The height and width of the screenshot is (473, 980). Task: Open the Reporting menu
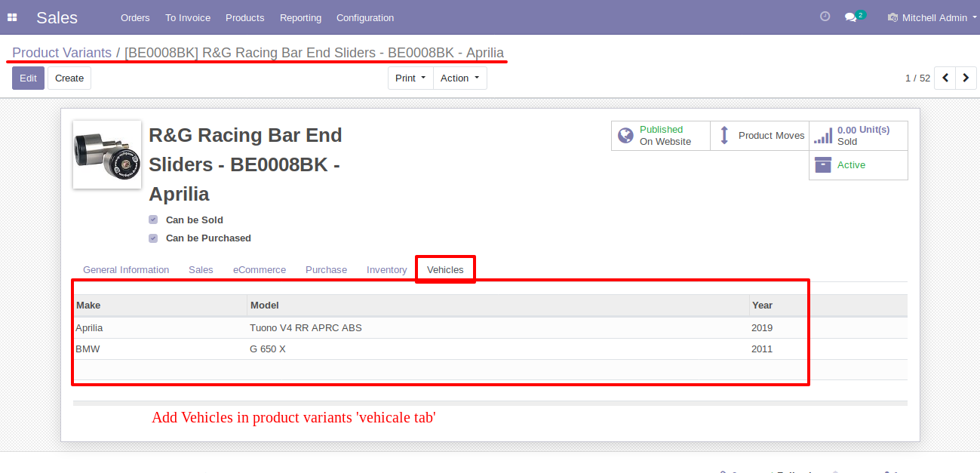300,17
